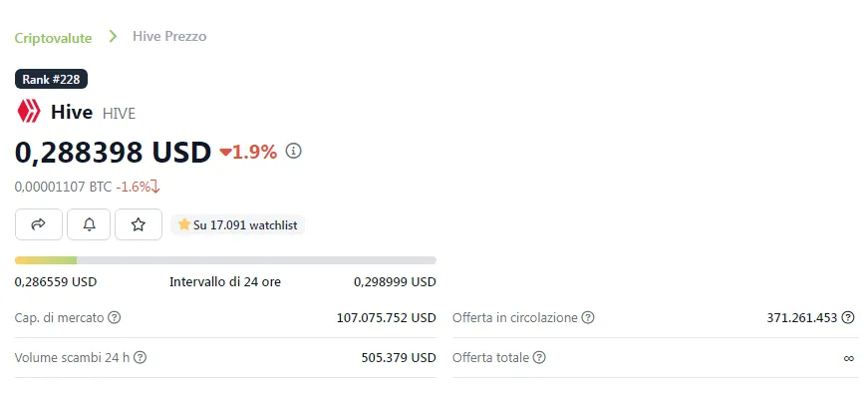Click help icon beside Cap. di mercato
This screenshot has width=868, height=404.
pyautogui.click(x=114, y=318)
